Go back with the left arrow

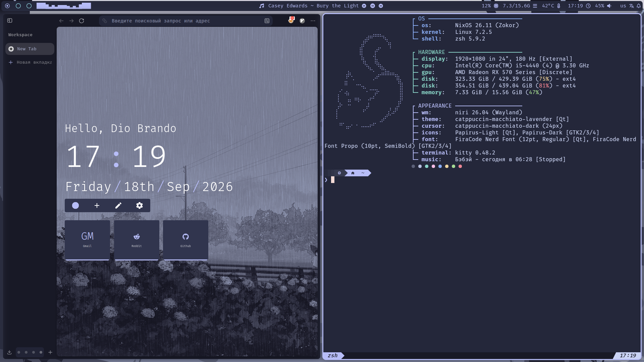(x=61, y=21)
